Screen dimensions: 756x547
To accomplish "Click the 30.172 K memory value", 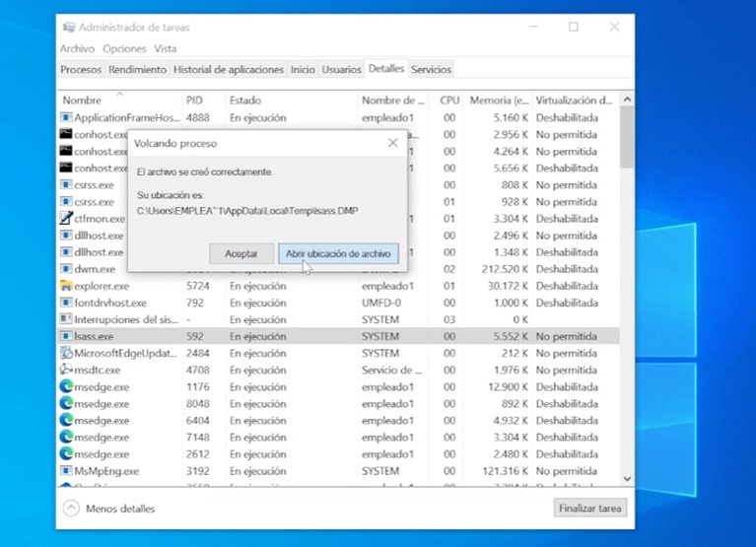I will pos(508,286).
